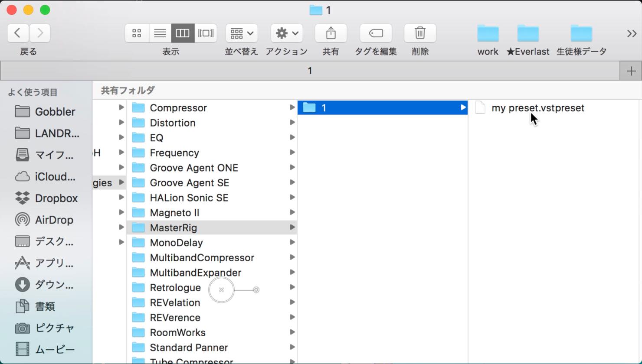Select folder 1 in the third column
The height and width of the screenshot is (364, 642).
383,108
